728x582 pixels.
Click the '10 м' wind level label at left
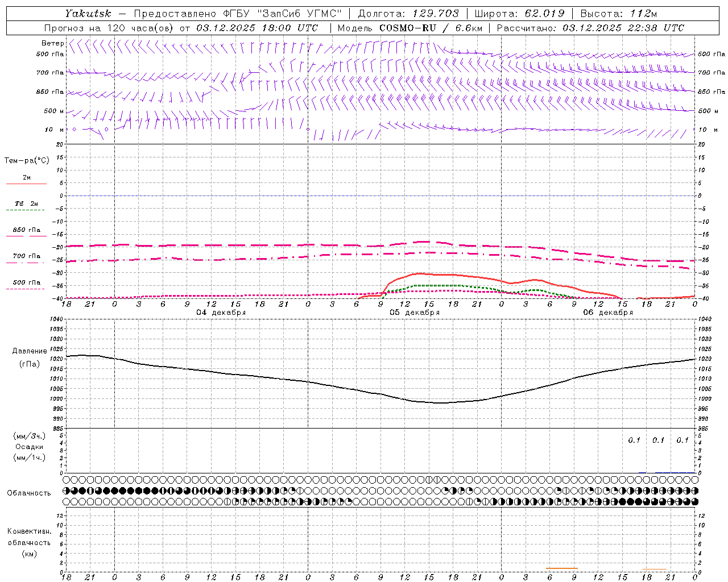click(55, 130)
